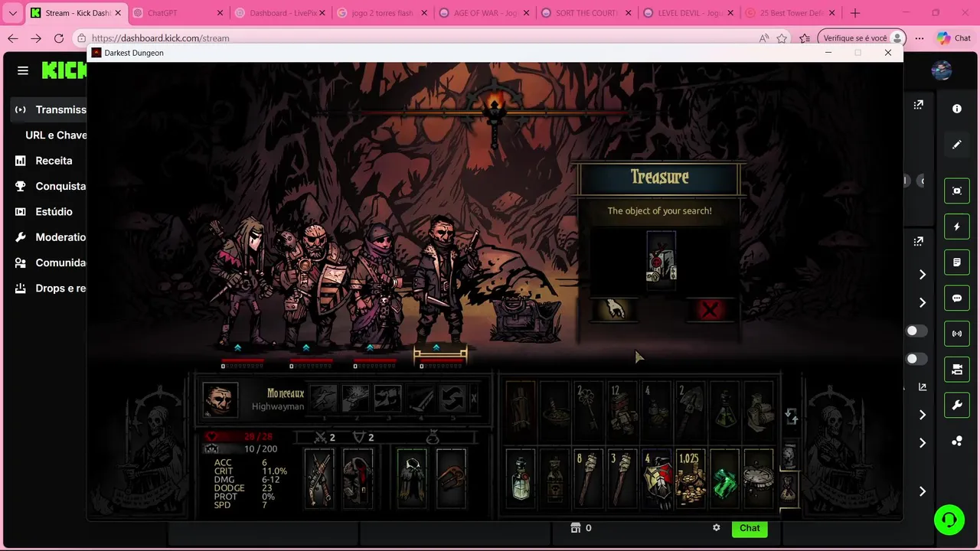This screenshot has width=980, height=551.
Task: Click the pistol and dirk weapon slot
Action: click(x=320, y=479)
